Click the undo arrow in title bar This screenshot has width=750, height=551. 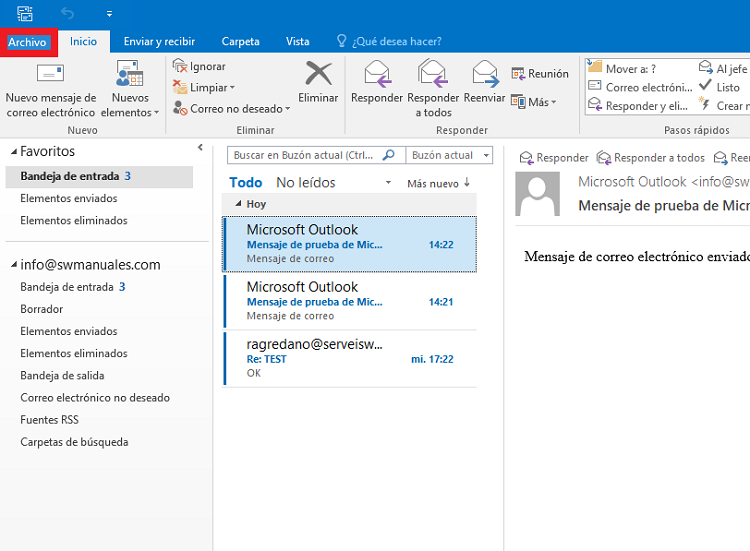[x=67, y=13]
